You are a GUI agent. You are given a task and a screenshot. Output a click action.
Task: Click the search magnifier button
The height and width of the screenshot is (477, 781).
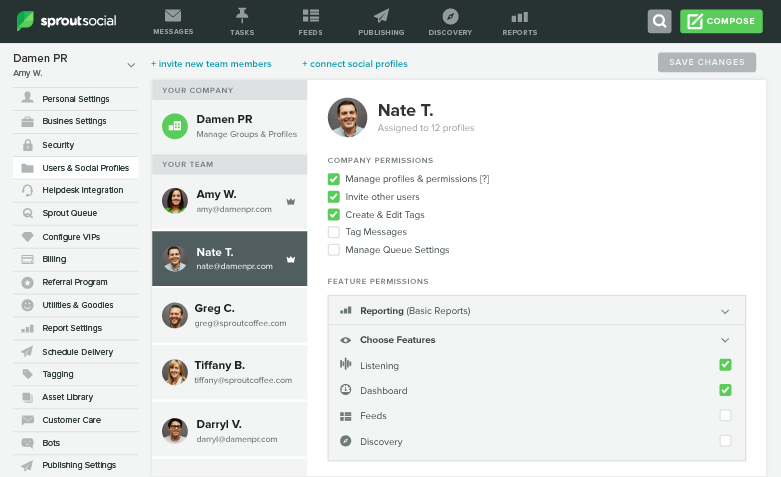(659, 21)
